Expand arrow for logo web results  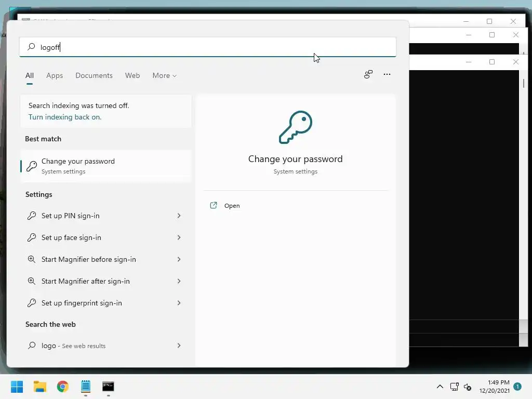click(179, 345)
